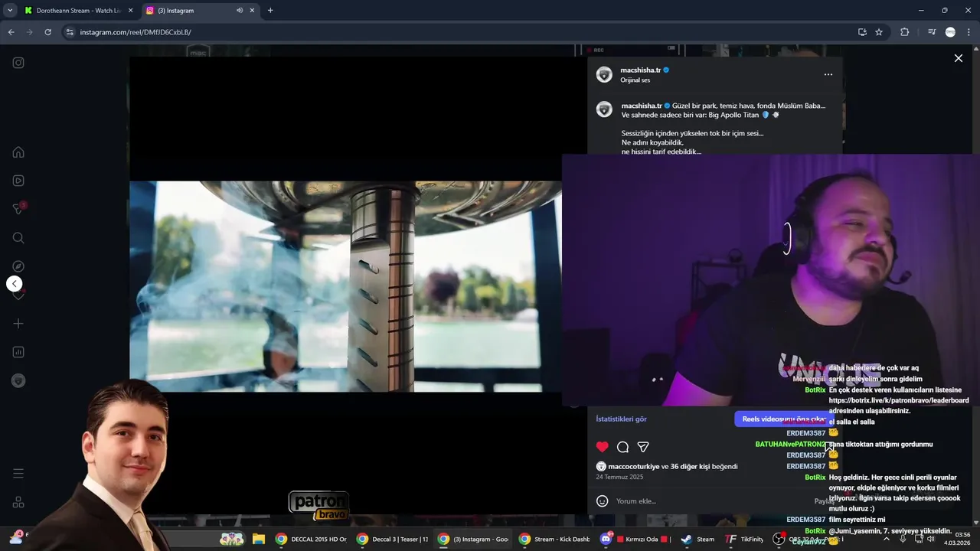Open Explore compass icon in sidebar
Image resolution: width=980 pixels, height=551 pixels.
point(18,266)
